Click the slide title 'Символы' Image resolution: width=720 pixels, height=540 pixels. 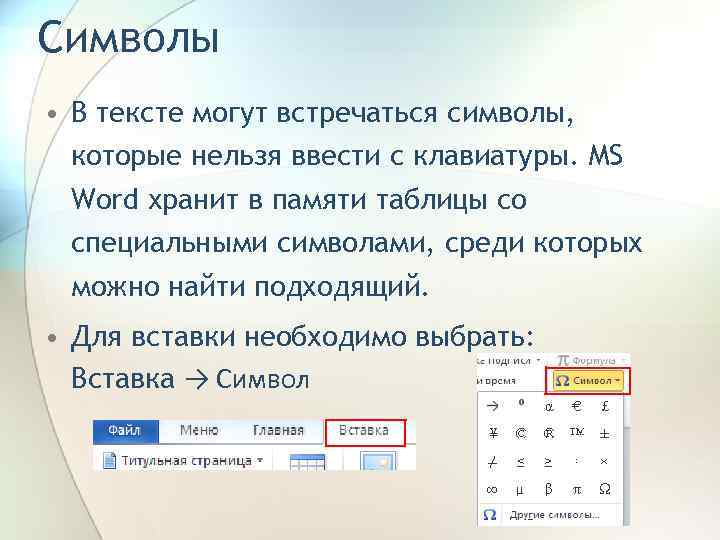click(x=128, y=38)
